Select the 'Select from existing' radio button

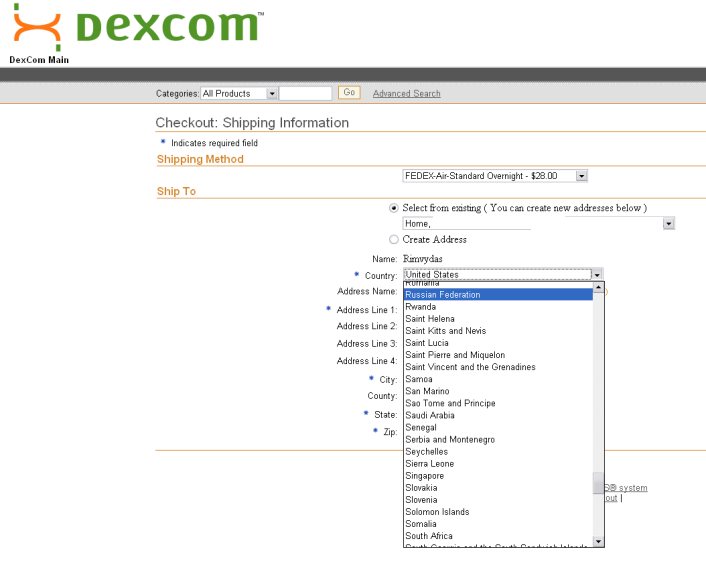pyautogui.click(x=394, y=208)
